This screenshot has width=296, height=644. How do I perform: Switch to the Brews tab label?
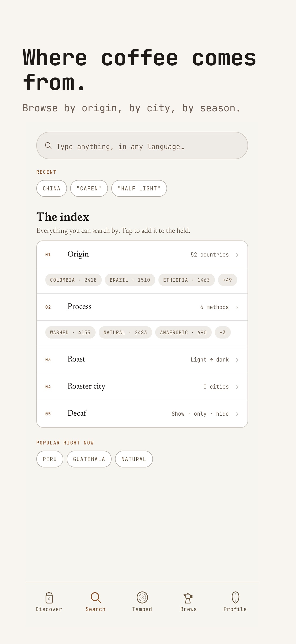188,609
